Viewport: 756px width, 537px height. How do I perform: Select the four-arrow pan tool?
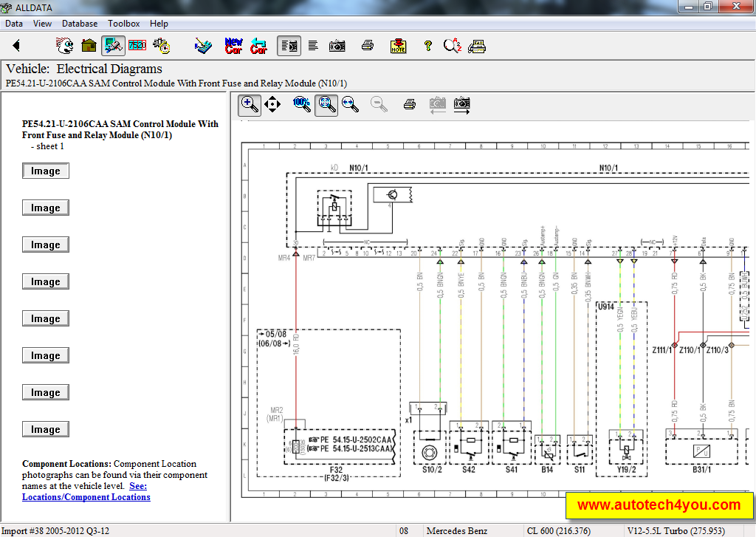[x=272, y=105]
